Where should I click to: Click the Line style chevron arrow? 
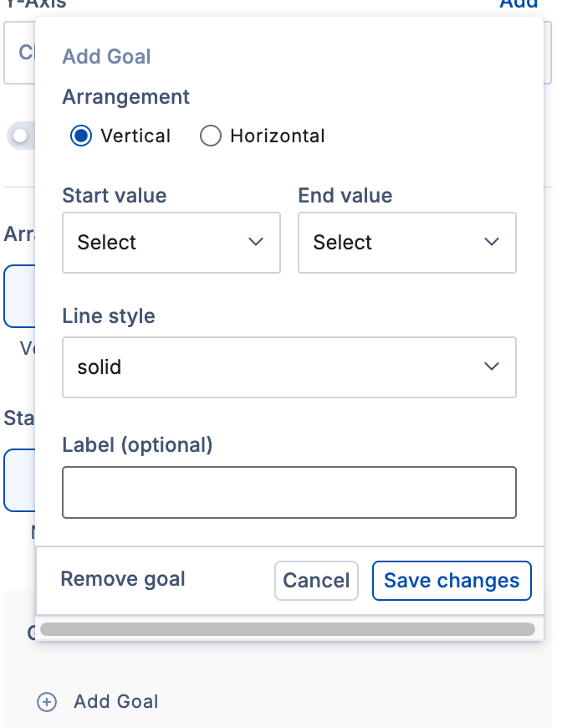pyautogui.click(x=492, y=367)
